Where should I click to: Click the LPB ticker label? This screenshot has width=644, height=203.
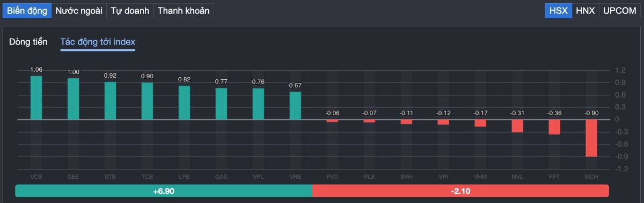pyautogui.click(x=184, y=177)
